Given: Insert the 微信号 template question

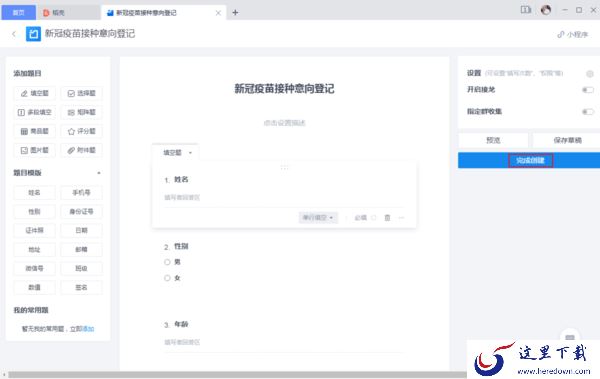Looking at the screenshot, I should coord(34,268).
